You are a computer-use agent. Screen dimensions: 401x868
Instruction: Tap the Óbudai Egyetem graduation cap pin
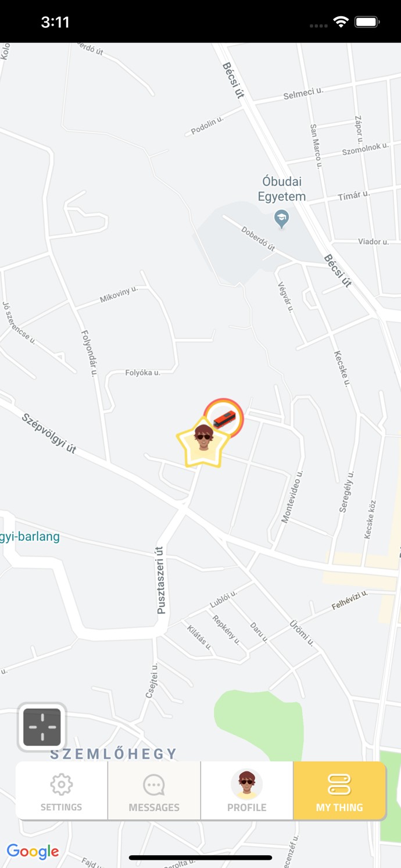(282, 219)
